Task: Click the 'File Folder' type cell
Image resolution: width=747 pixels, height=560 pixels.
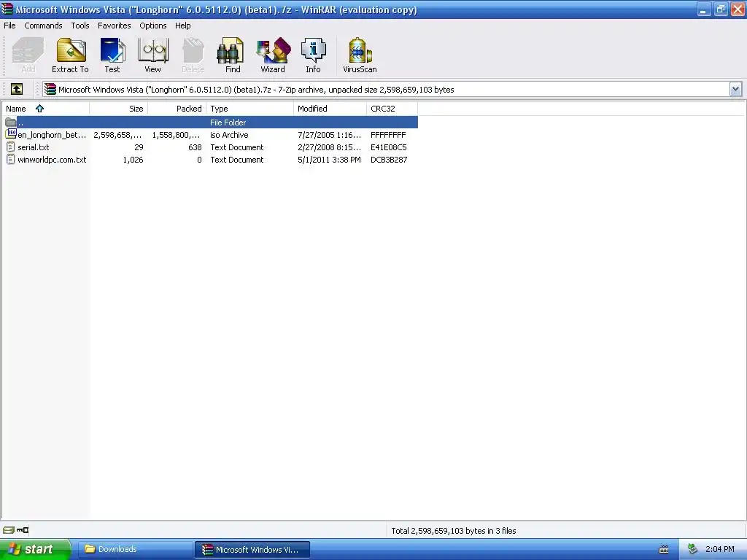Action: pos(228,122)
